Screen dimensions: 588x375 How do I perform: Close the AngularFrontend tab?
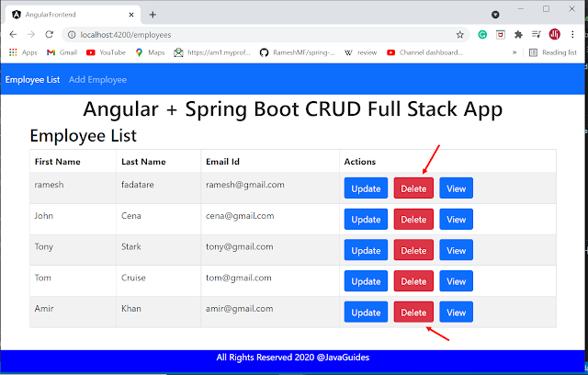[131, 15]
